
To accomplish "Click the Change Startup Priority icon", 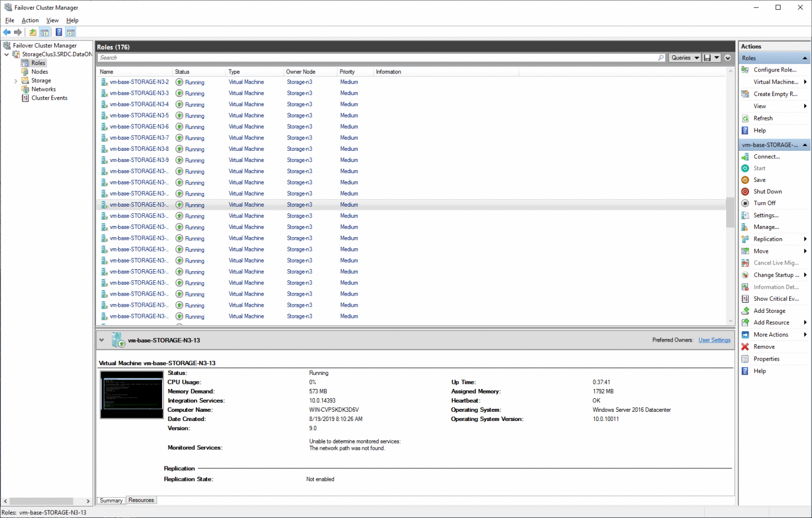I will point(745,275).
